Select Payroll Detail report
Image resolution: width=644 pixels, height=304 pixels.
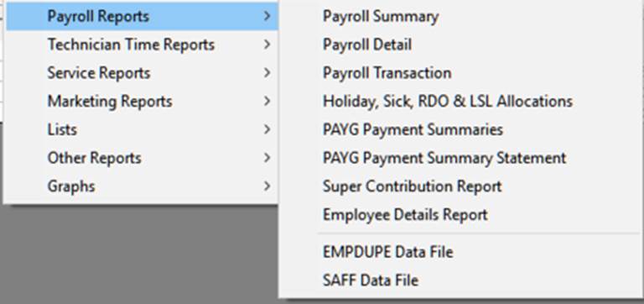point(460,45)
